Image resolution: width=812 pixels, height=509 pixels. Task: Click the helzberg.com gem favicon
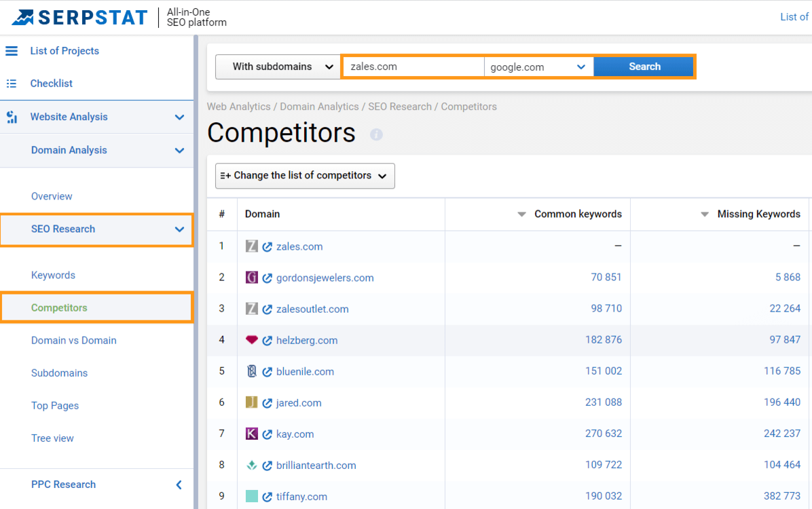(x=252, y=340)
